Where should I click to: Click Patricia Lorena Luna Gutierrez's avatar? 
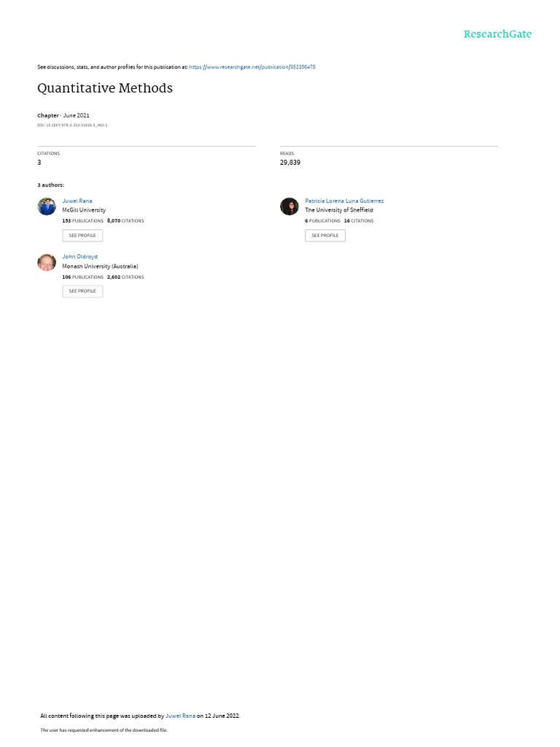(289, 206)
